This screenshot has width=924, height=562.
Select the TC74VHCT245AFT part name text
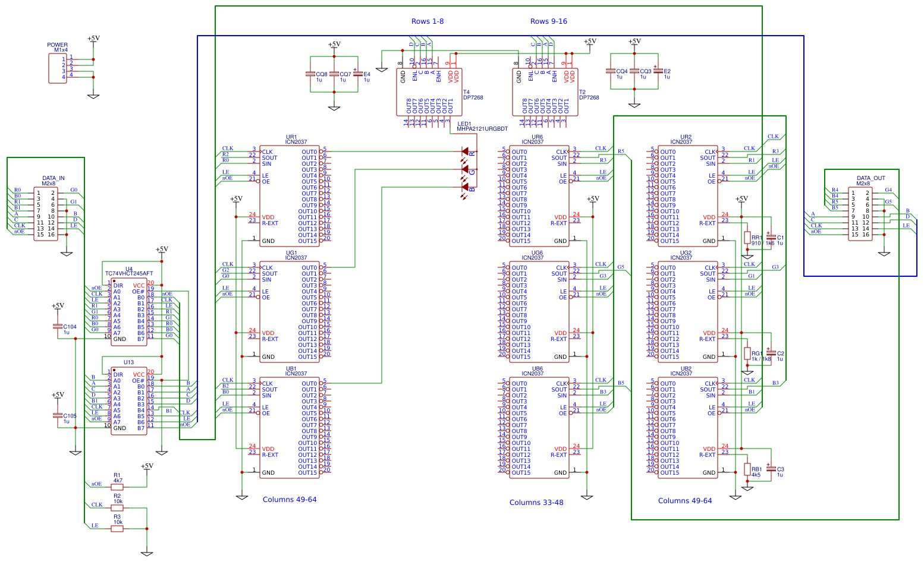coord(129,274)
